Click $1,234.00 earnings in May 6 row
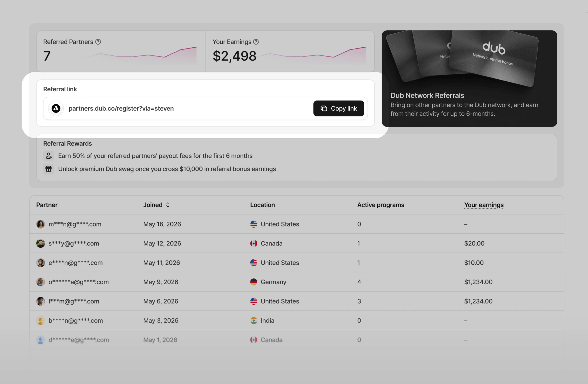The width and height of the screenshot is (588, 384). [478, 301]
